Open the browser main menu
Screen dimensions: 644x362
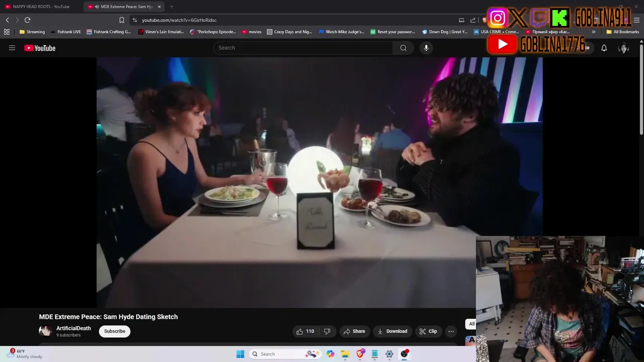pyautogui.click(x=636, y=20)
